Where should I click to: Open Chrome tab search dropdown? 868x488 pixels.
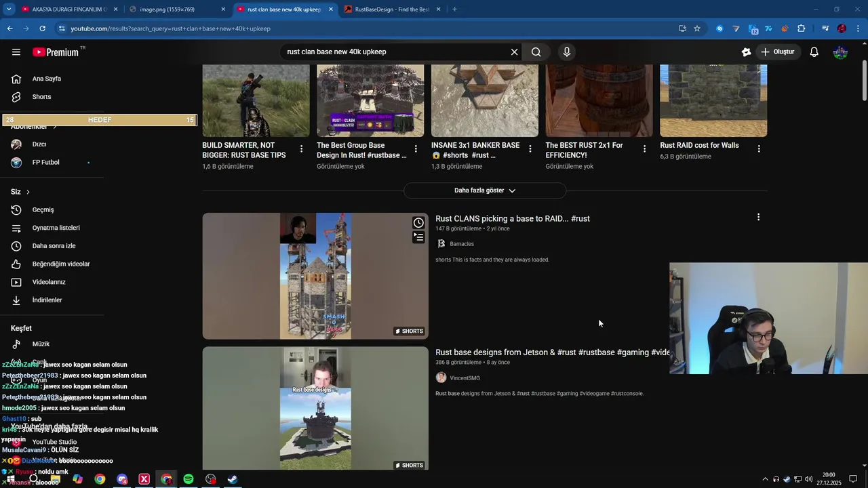(x=9, y=9)
